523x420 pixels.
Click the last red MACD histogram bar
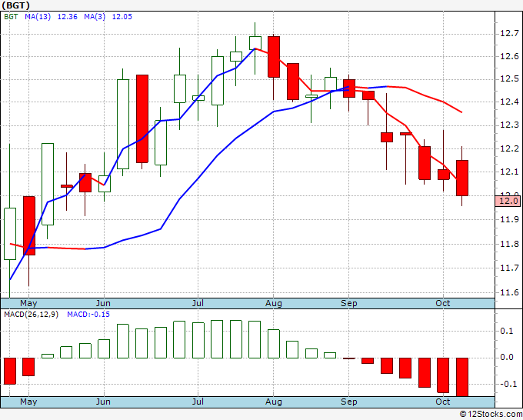point(462,377)
